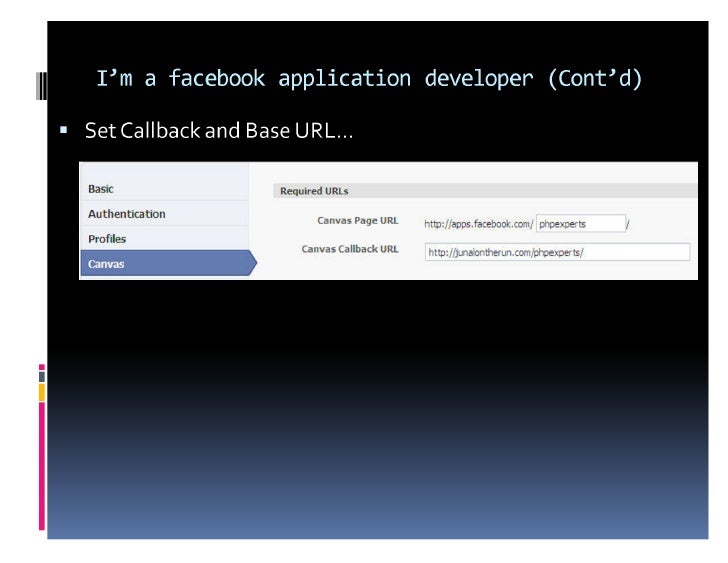Open the Authentication settings section

[x=164, y=214]
